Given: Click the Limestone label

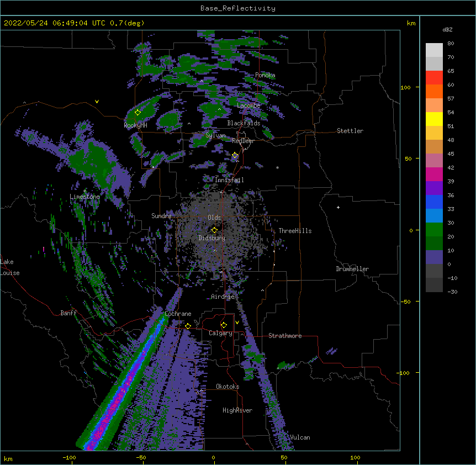Looking at the screenshot, I should tap(84, 197).
